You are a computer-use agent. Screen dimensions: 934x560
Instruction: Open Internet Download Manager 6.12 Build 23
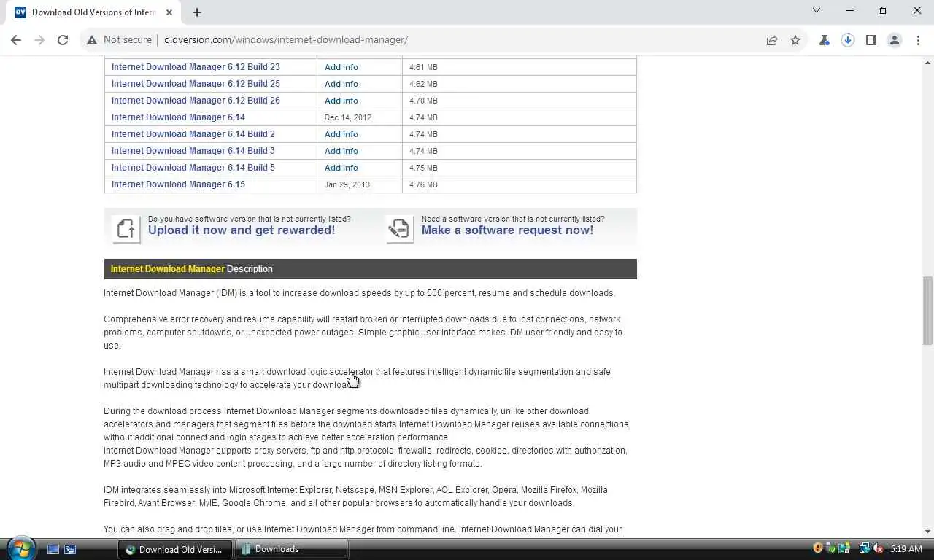(196, 67)
